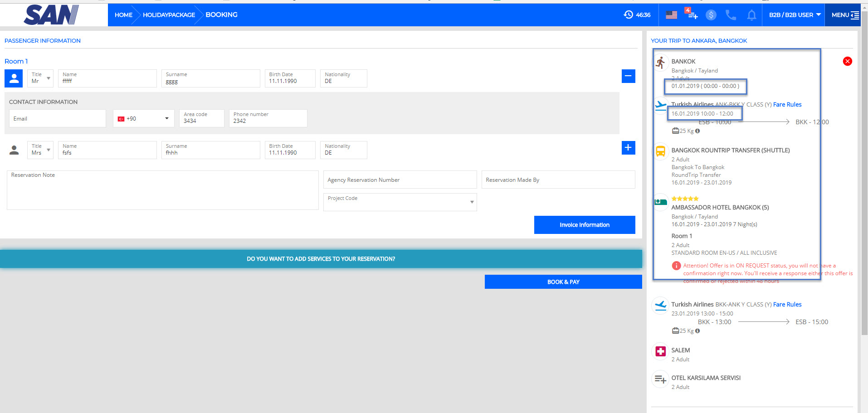This screenshot has height=413, width=868.
Task: Remove the Bankok tour with red X
Action: 847,61
